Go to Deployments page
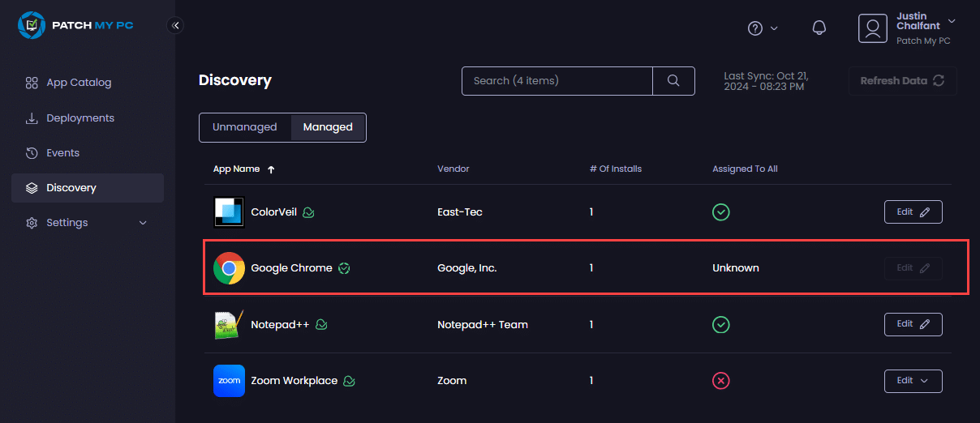Image resolution: width=980 pixels, height=423 pixels. [x=80, y=118]
